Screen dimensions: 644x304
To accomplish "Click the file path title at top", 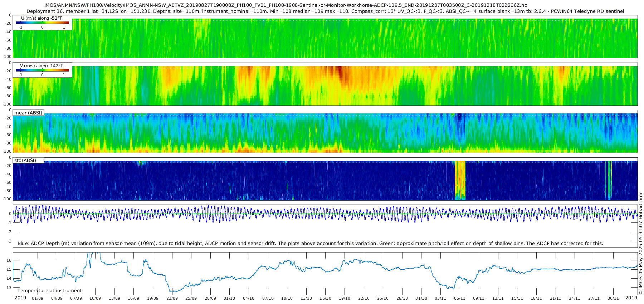I will (286, 5).
